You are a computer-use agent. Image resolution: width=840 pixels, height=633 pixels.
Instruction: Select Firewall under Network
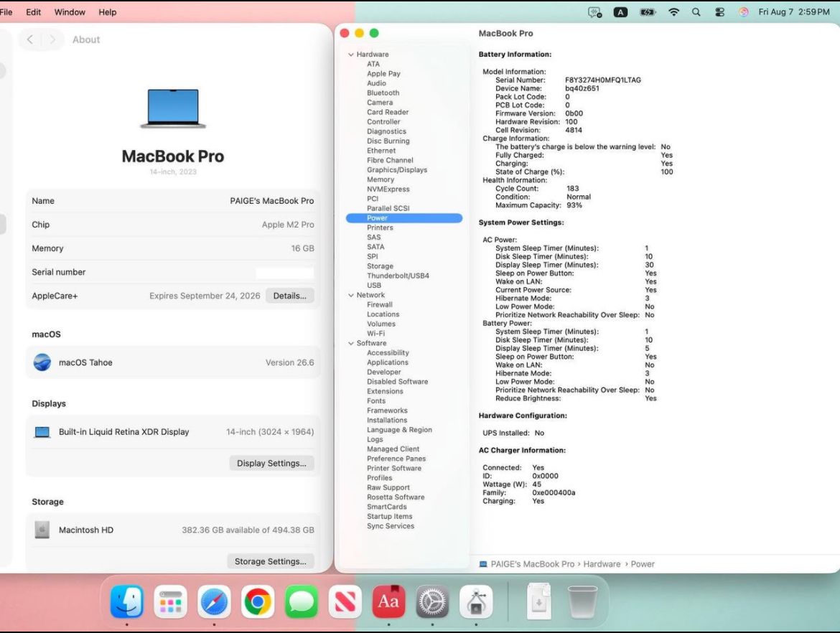(x=379, y=305)
